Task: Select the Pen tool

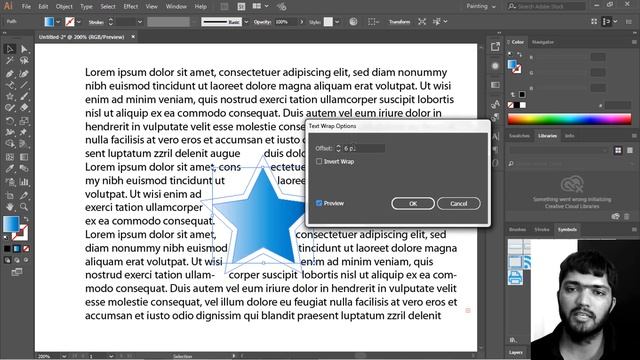Action: [10, 73]
